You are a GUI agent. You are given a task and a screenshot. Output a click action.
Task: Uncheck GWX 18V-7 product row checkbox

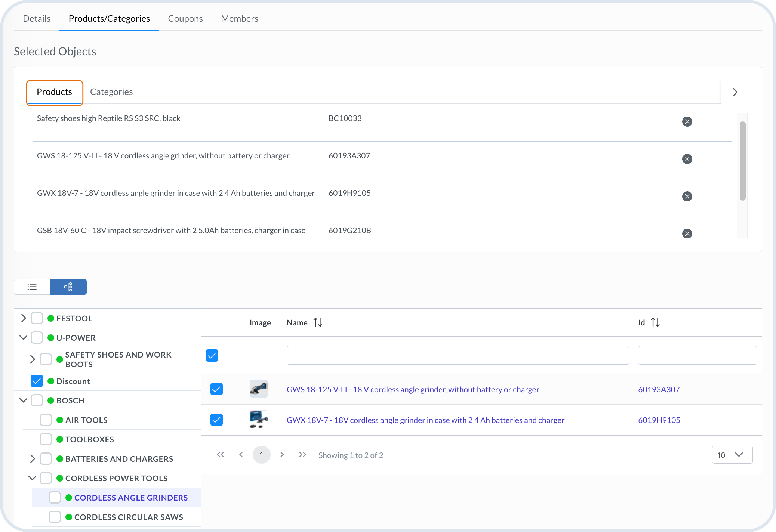click(x=216, y=420)
